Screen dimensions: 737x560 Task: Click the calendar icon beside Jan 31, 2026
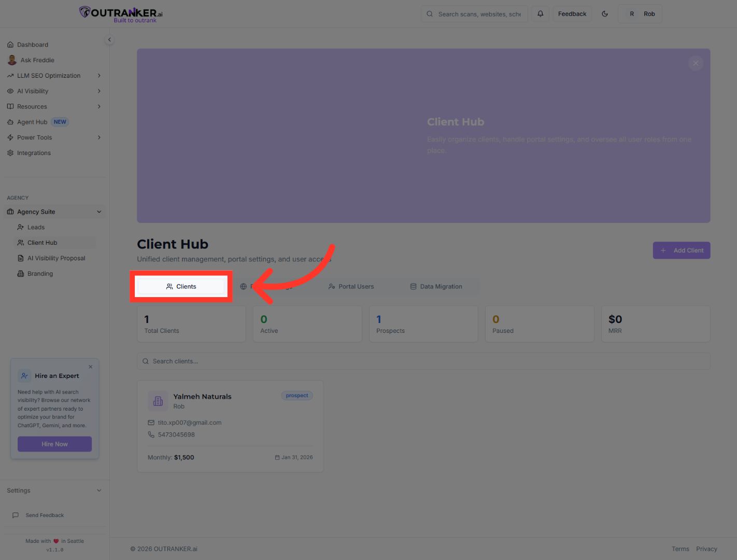(277, 457)
